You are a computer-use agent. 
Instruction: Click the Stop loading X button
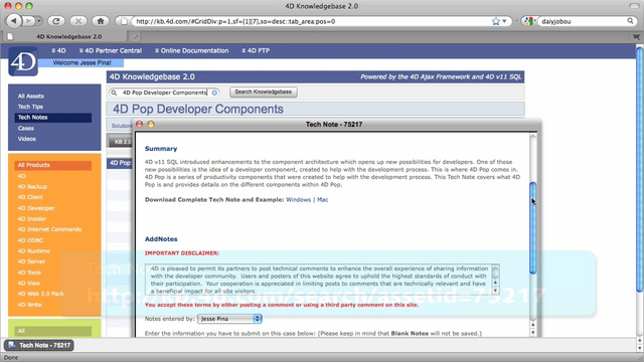(x=78, y=21)
